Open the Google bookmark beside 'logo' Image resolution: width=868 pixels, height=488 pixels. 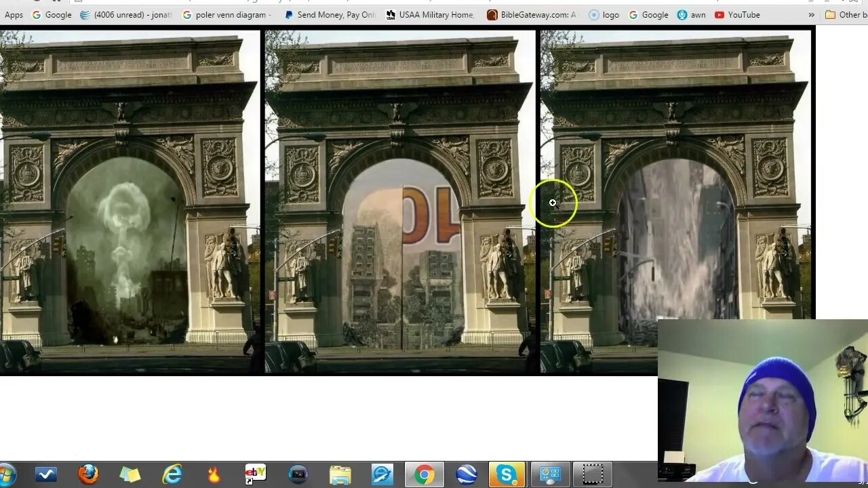coord(648,14)
